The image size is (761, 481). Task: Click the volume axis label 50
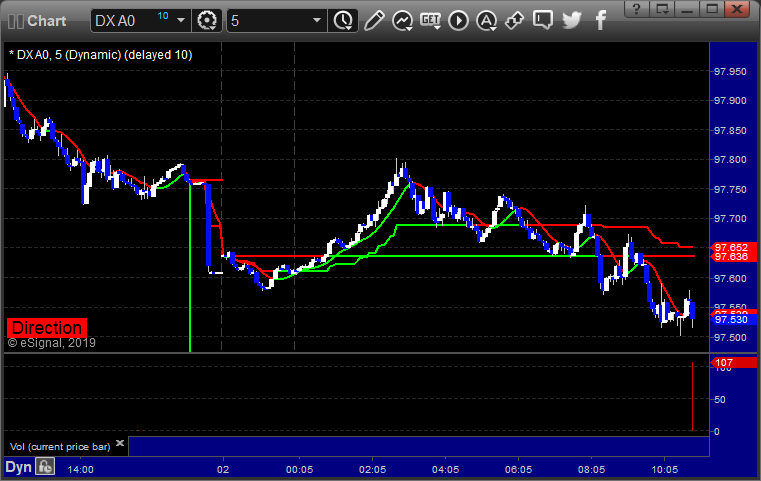tap(720, 399)
